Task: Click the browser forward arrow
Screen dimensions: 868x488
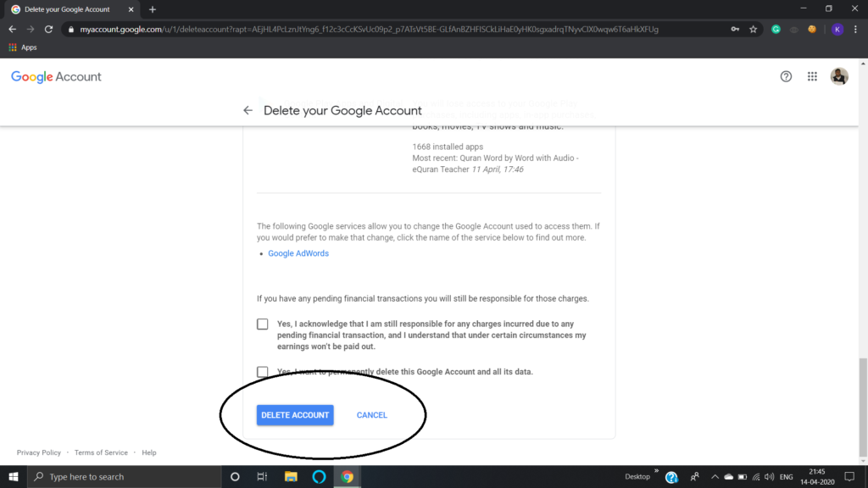Action: (x=31, y=30)
